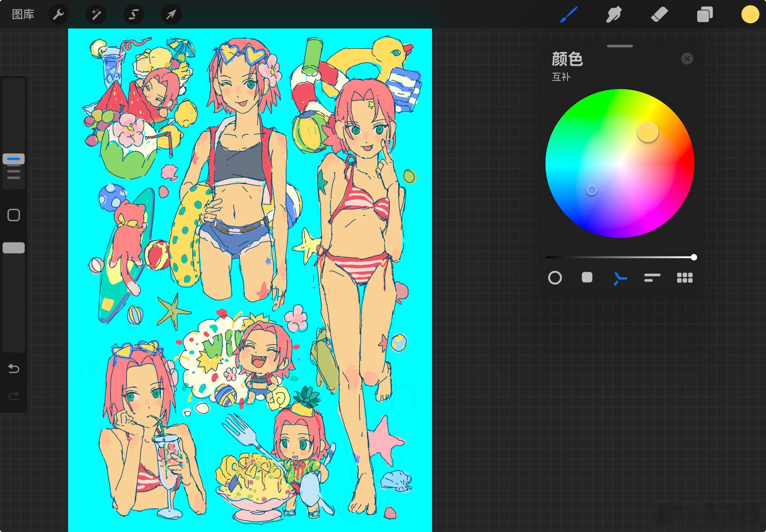Image resolution: width=766 pixels, height=532 pixels.
Task: Select the Selection S-shaped tool
Action: (134, 14)
